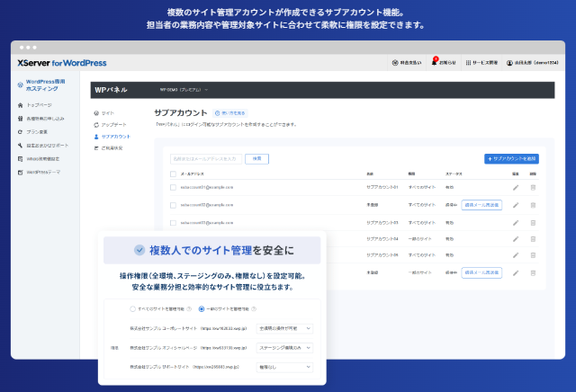Open サイト in the WP panel menu
Image resolution: width=576 pixels, height=392 pixels.
(x=104, y=113)
